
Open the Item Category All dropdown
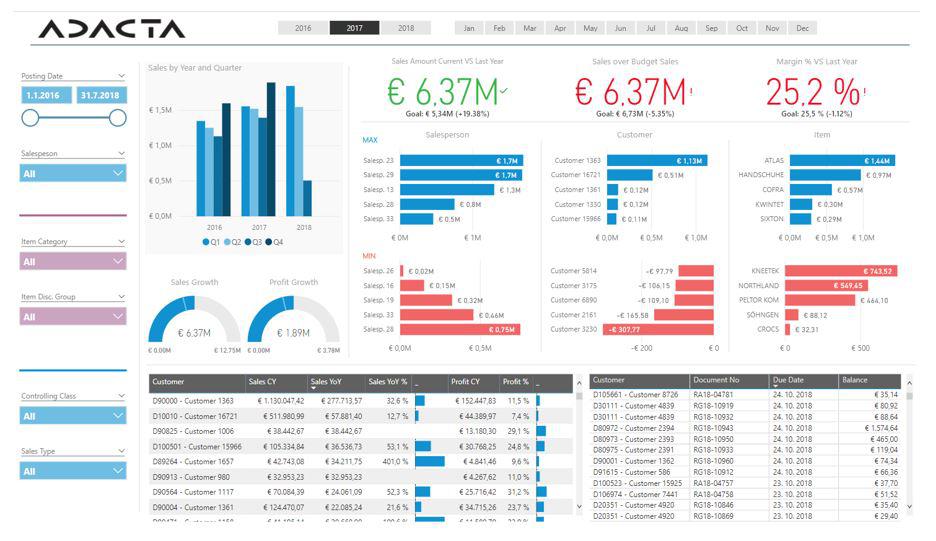coord(73,262)
